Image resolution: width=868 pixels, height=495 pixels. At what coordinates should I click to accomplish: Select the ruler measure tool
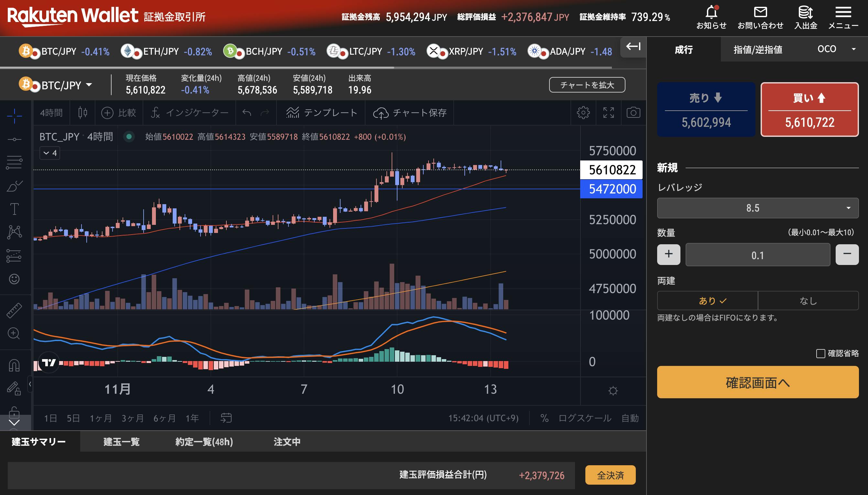click(x=14, y=310)
